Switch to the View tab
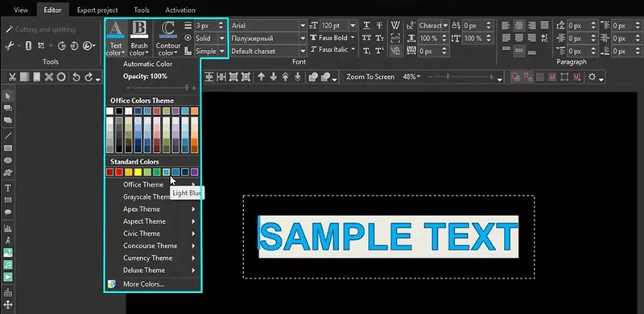 point(21,10)
